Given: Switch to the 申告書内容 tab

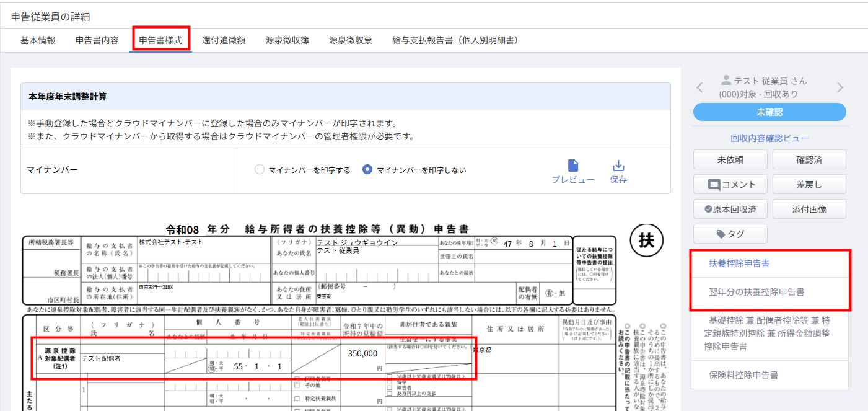Looking at the screenshot, I should click(x=97, y=40).
